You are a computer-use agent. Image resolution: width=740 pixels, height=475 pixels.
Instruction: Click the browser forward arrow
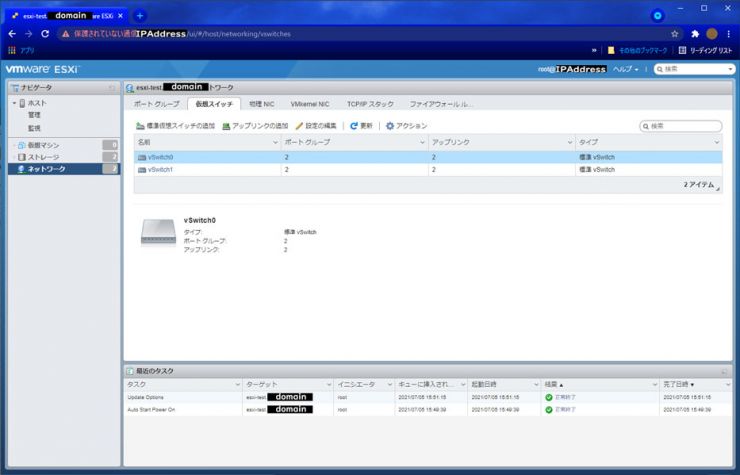coord(29,34)
